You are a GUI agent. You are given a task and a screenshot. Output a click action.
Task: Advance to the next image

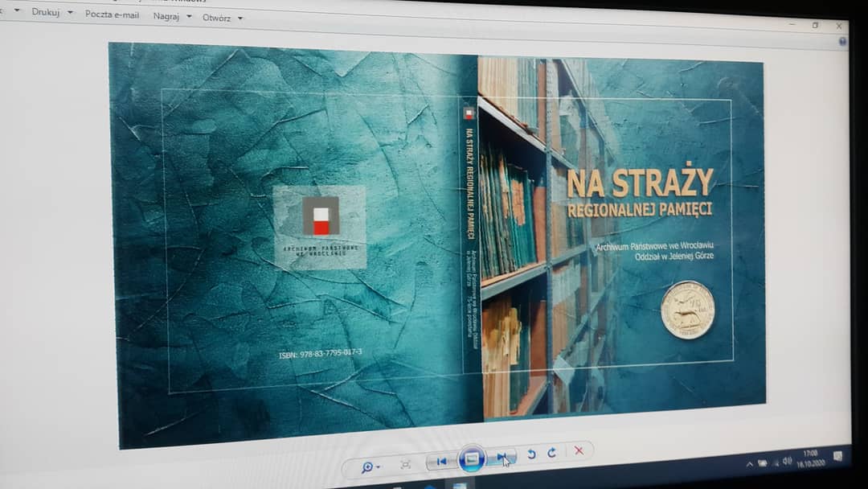[502, 457]
